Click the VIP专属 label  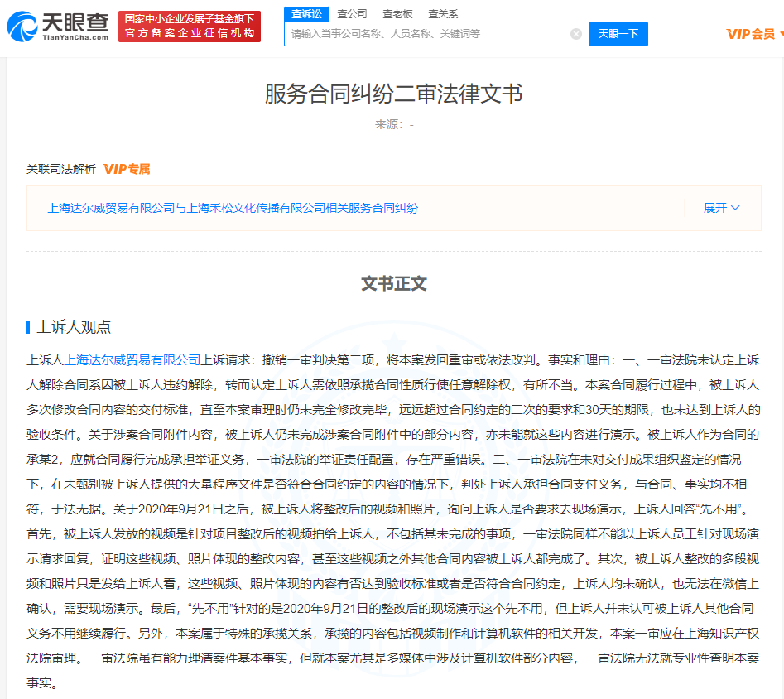[x=127, y=169]
